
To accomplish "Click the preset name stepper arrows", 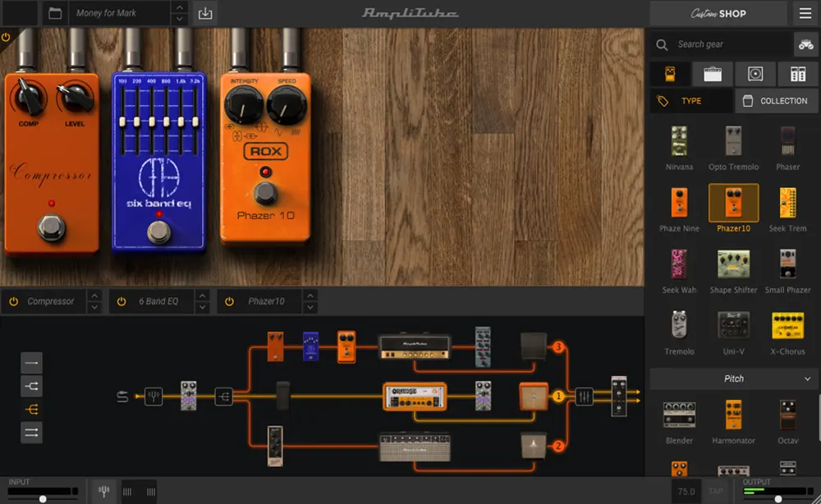I will 180,13.
